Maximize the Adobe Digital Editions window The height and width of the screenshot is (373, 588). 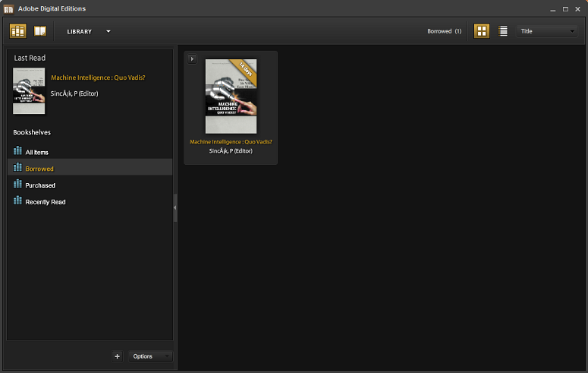[x=565, y=9]
